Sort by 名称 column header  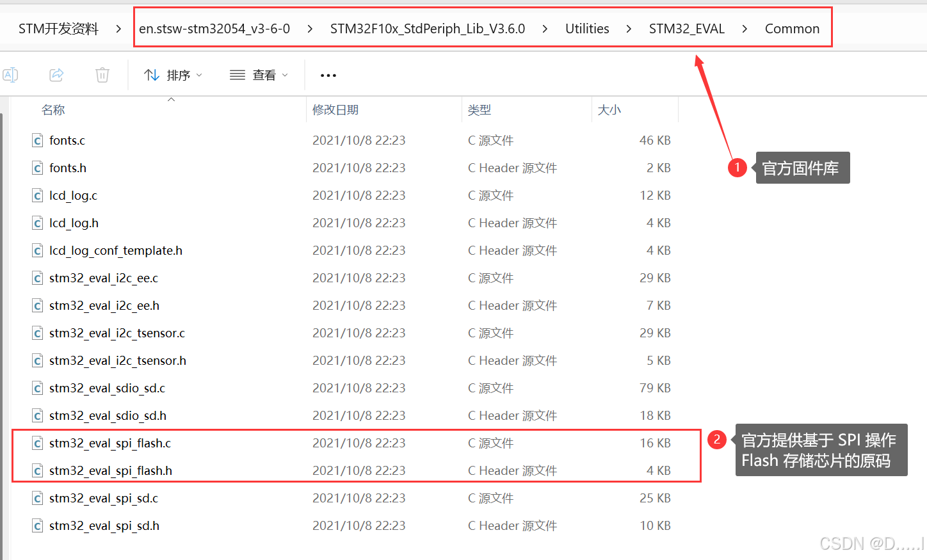(53, 110)
